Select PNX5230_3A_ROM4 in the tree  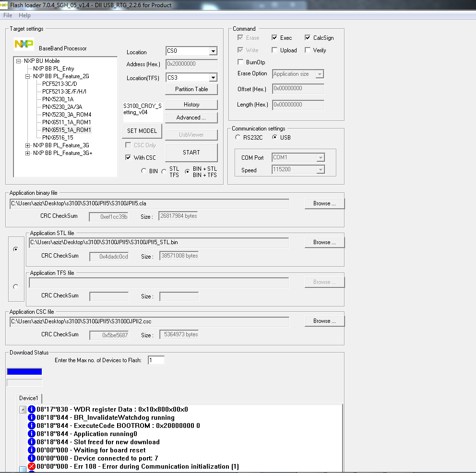pos(67,115)
